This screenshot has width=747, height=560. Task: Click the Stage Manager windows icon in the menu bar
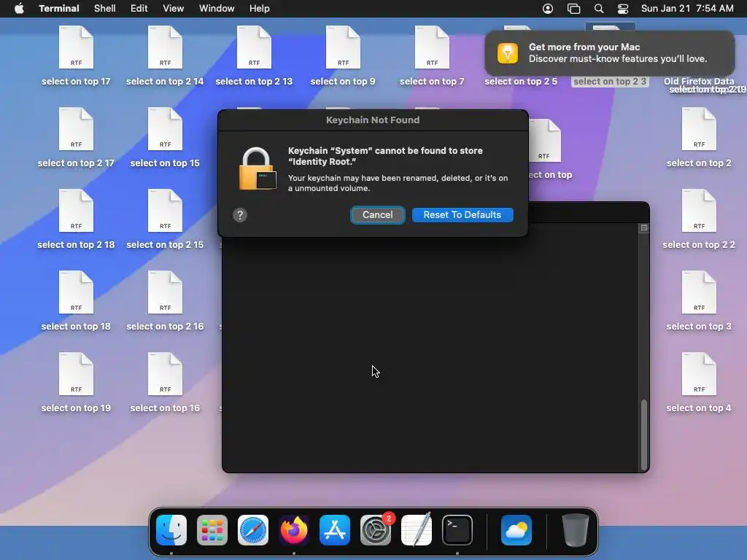[573, 9]
